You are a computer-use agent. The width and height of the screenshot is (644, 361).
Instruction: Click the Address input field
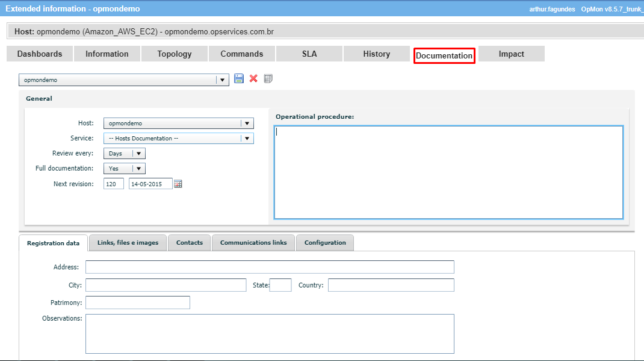[x=270, y=267]
